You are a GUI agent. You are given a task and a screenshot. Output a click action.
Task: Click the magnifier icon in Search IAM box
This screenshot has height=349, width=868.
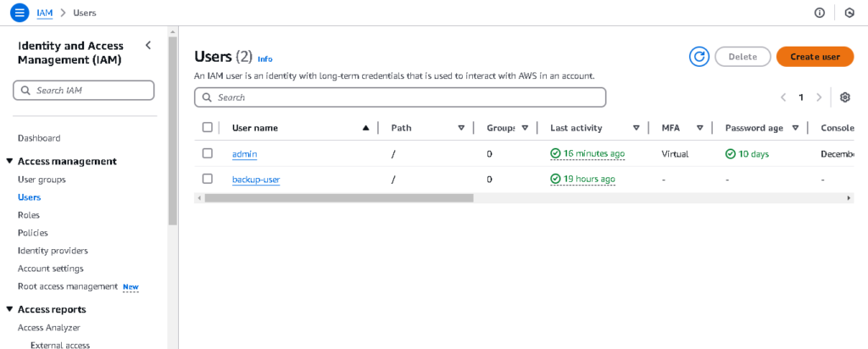click(x=25, y=90)
